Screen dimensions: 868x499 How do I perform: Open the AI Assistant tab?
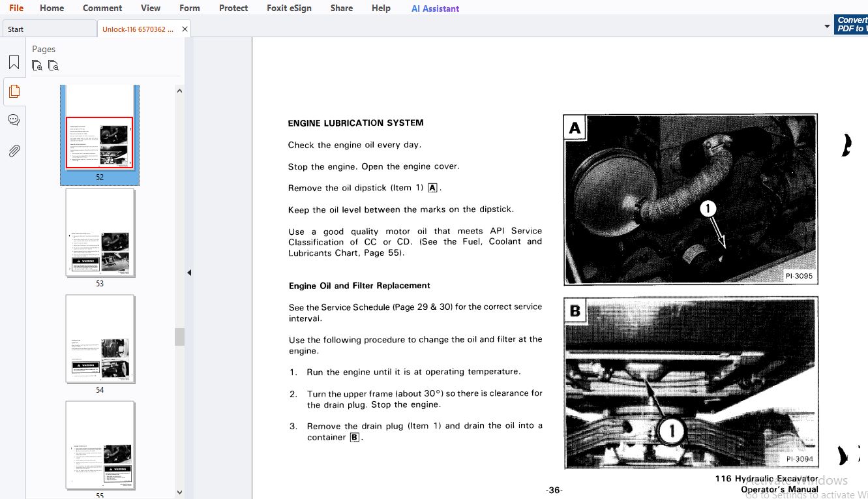click(x=435, y=8)
